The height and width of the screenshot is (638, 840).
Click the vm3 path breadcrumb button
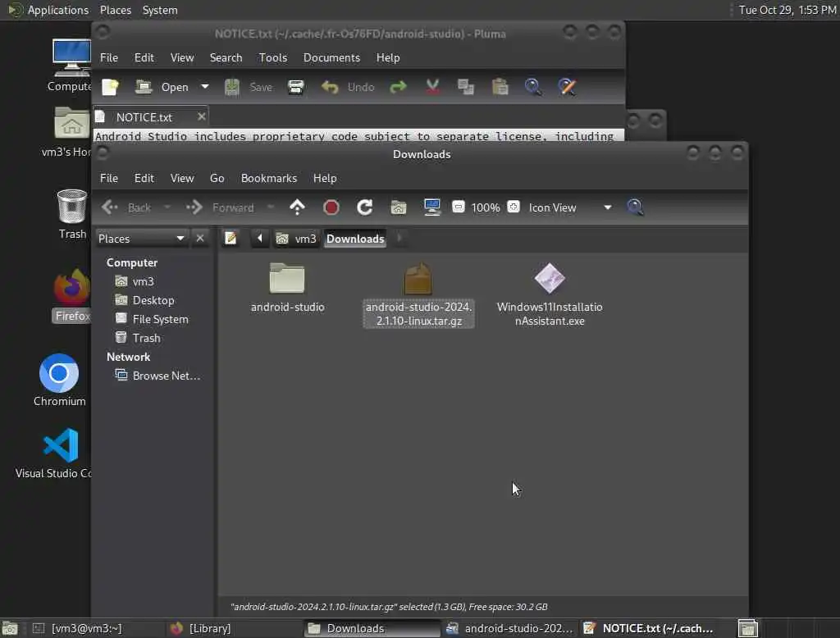(x=296, y=239)
